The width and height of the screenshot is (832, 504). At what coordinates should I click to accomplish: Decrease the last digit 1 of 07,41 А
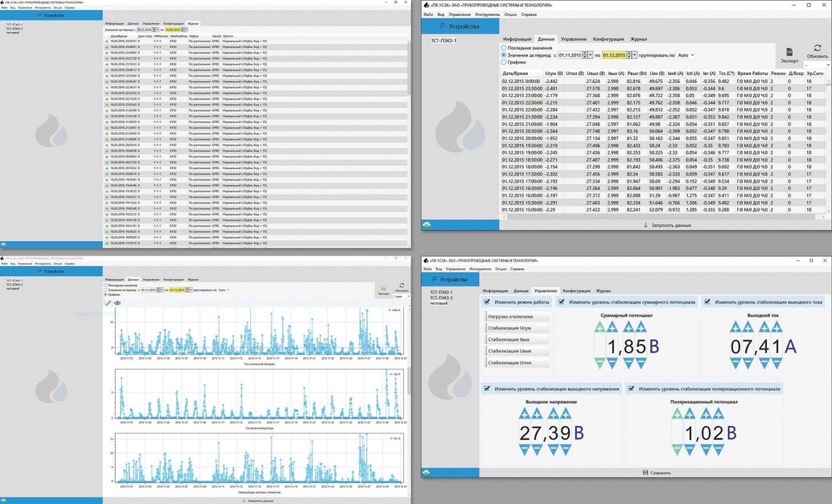pyautogui.click(x=776, y=363)
